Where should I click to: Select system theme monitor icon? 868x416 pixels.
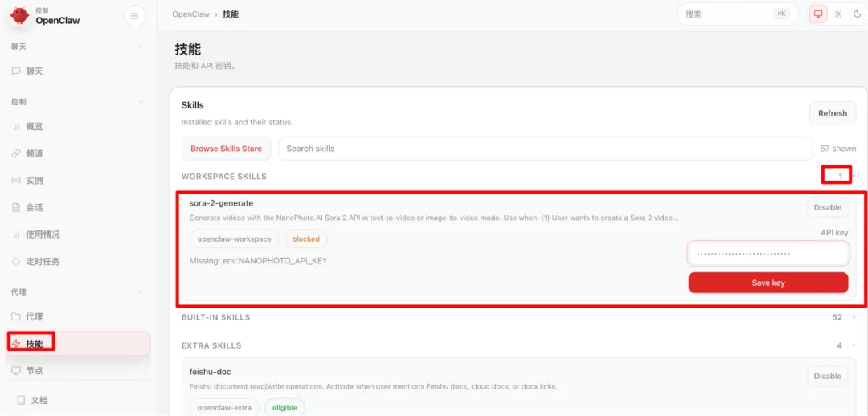click(818, 14)
